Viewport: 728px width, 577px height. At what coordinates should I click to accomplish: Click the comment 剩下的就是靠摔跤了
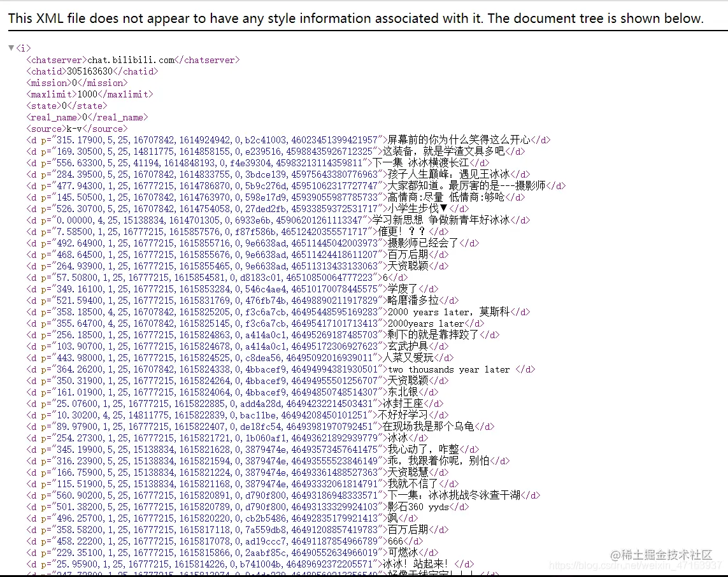433,335
